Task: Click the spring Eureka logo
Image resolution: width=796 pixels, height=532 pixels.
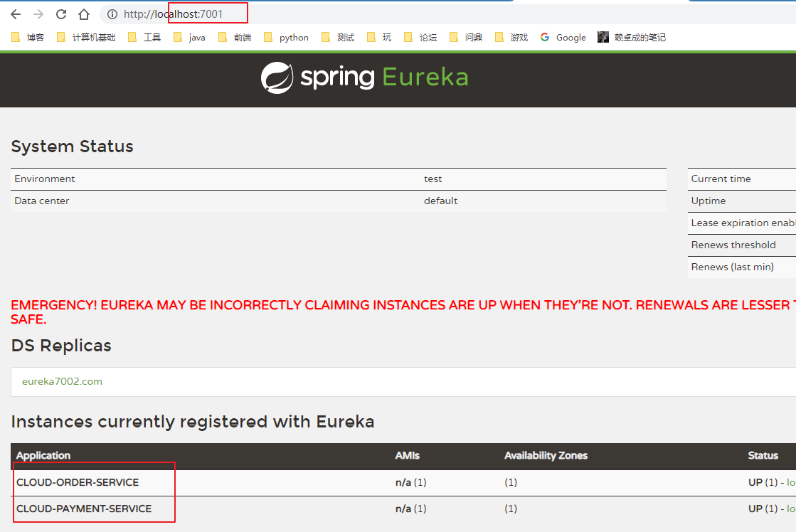Action: pyautogui.click(x=364, y=78)
